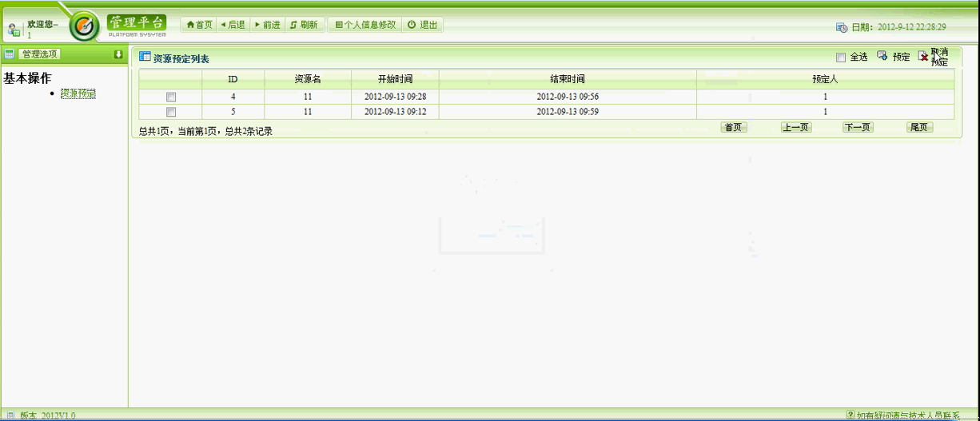Click 如有疑问请与技术人员联系 footer text
Image resolution: width=980 pixels, height=421 pixels.
point(908,416)
